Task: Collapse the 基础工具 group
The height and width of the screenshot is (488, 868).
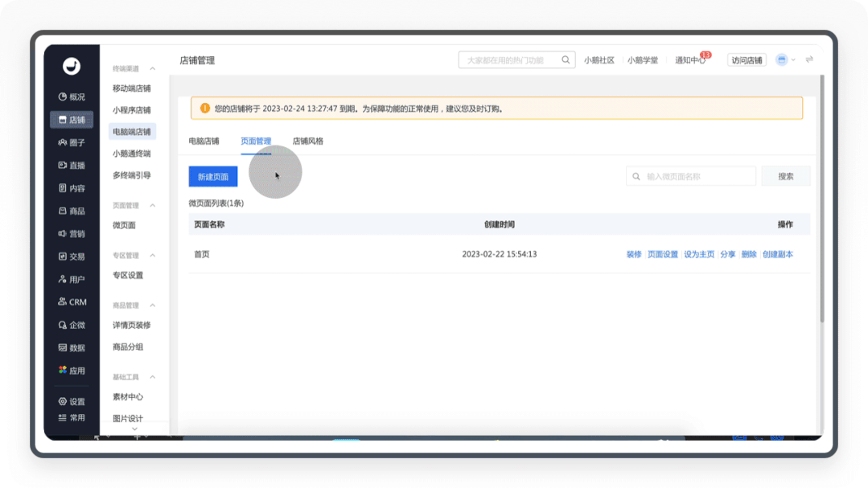Action: click(x=153, y=377)
